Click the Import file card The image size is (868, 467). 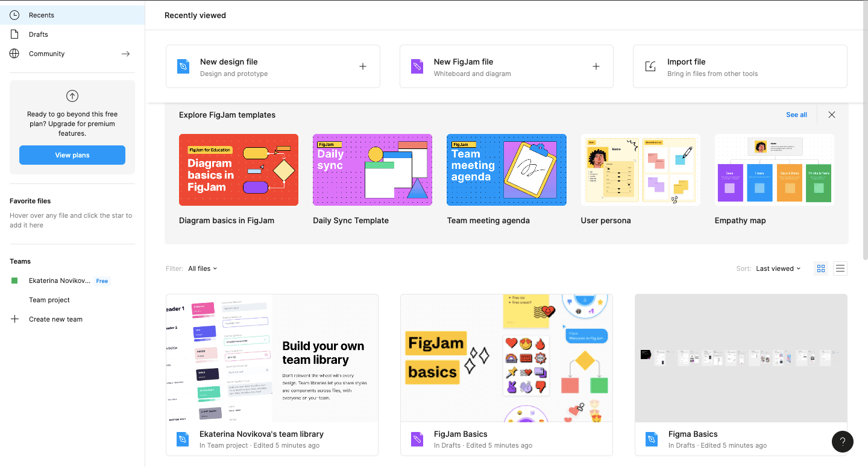tap(740, 66)
